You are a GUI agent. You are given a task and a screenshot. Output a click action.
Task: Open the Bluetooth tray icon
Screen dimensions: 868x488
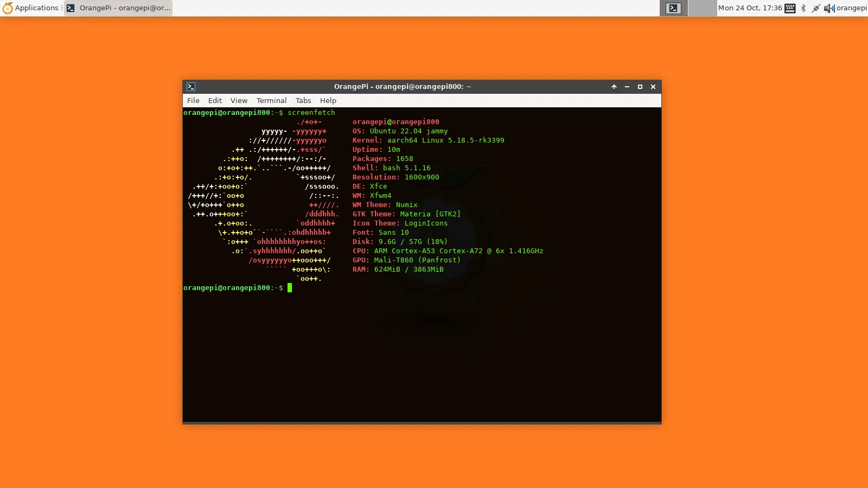[x=803, y=8]
